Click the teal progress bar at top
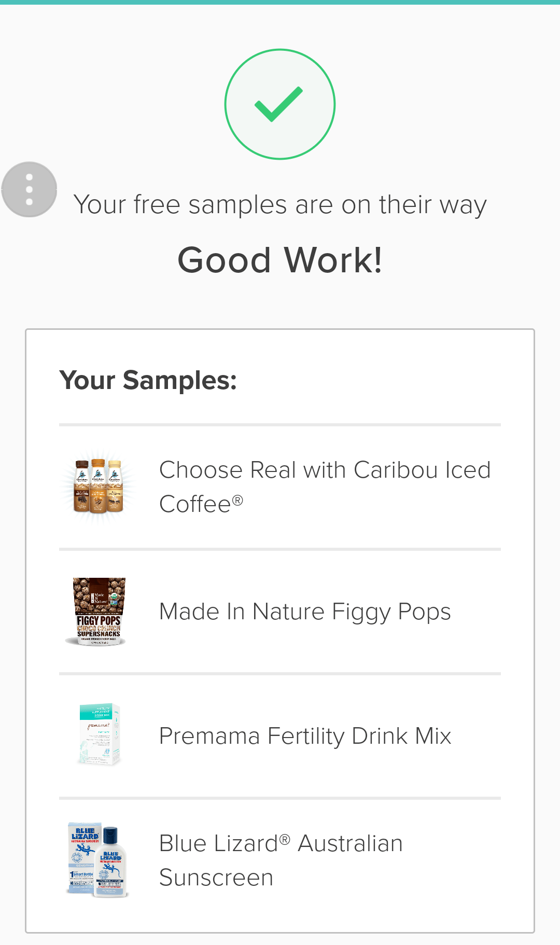Viewport: 560px width, 945px height. 280,2
